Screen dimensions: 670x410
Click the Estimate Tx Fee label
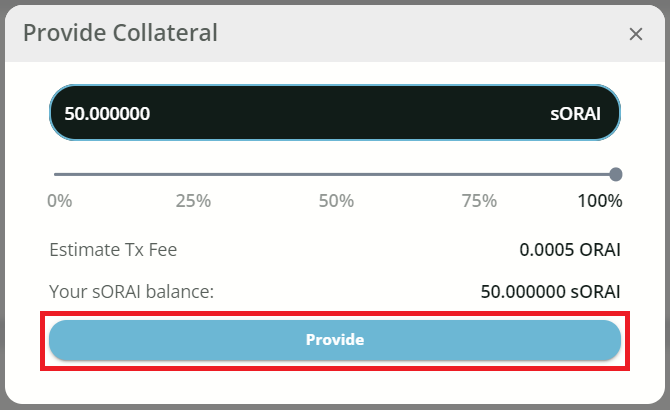(113, 250)
